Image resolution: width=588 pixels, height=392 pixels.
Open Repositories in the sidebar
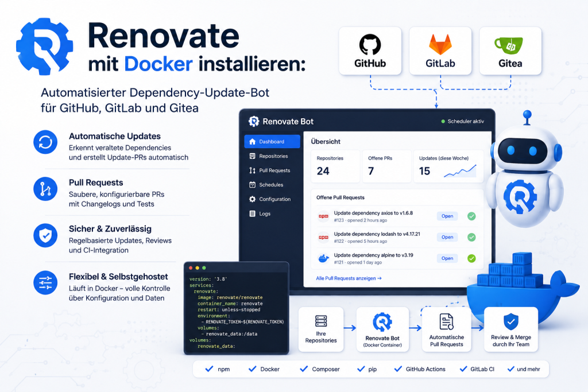click(272, 156)
